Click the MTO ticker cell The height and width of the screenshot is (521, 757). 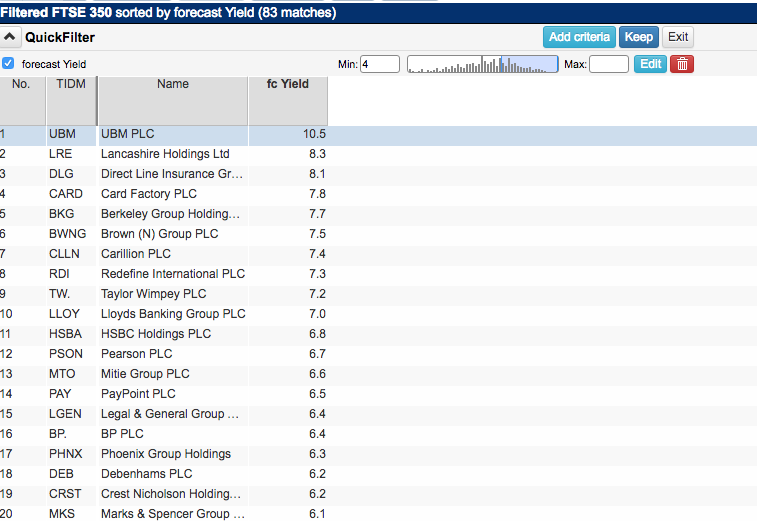(71, 374)
